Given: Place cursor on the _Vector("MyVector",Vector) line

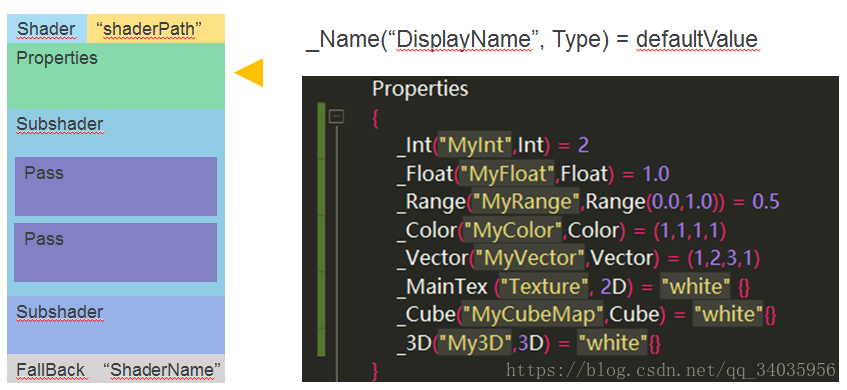Looking at the screenshot, I should [578, 258].
